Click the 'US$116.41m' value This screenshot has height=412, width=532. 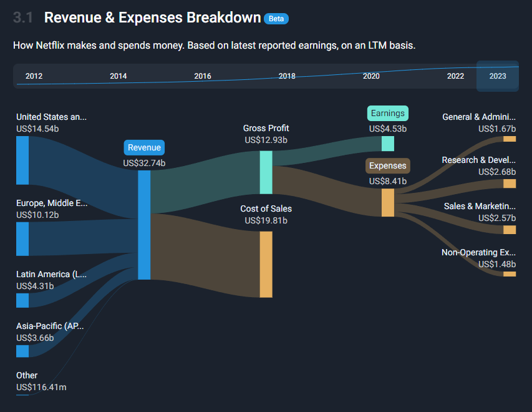point(41,387)
